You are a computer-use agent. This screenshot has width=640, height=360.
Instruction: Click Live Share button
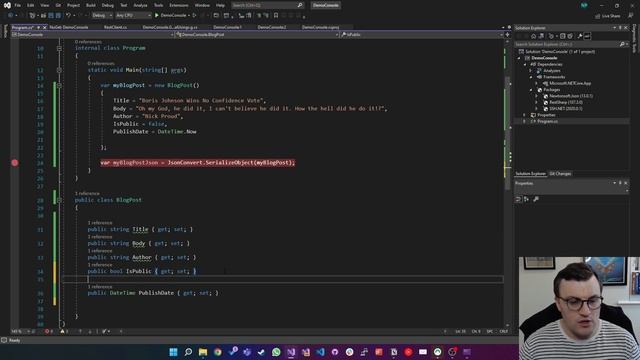tap(608, 16)
